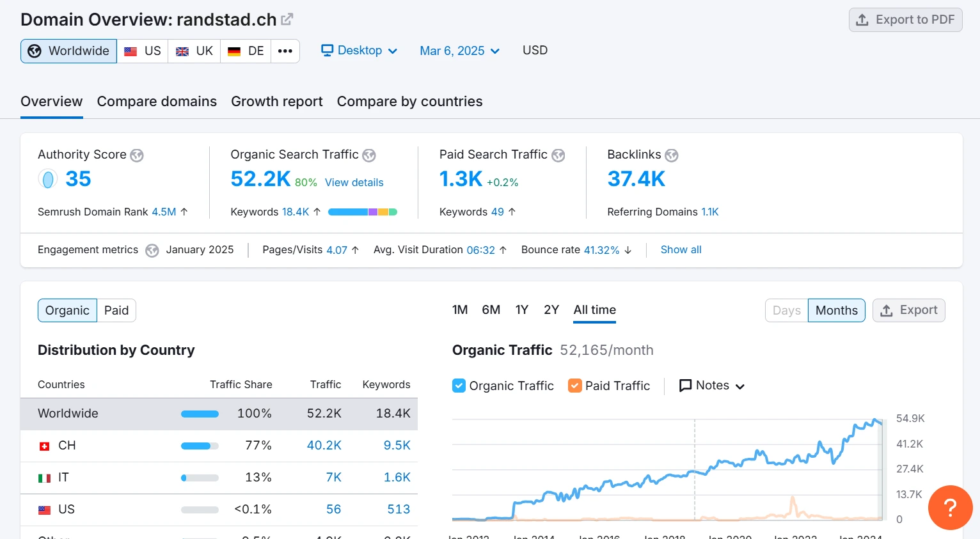Click the globe icon beside Organic Search Traffic
980x539 pixels.
(x=369, y=155)
